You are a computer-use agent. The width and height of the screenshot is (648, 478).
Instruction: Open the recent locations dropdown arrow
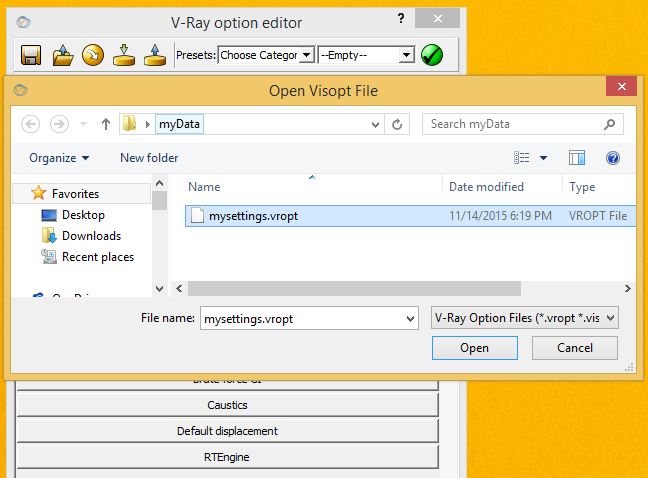click(x=83, y=124)
